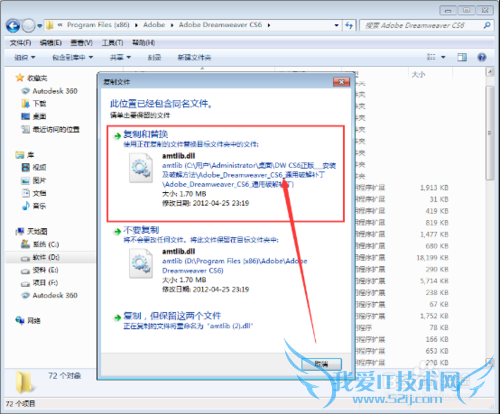Viewport: 500px width, 414px height.
Task: Select the 天地图 computer node in sidebar
Action: [32, 231]
